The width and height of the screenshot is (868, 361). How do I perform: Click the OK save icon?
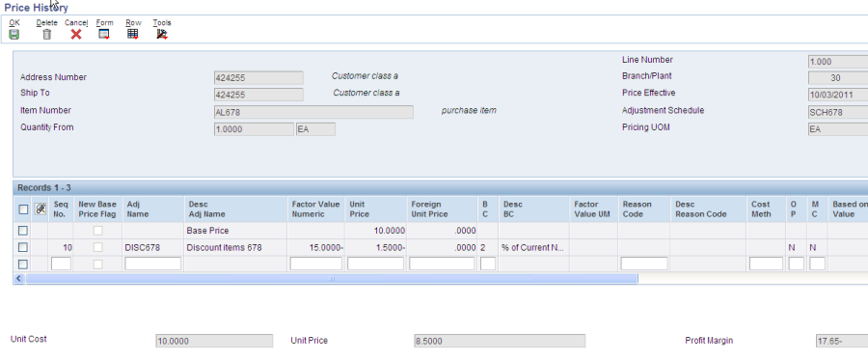tap(14, 35)
